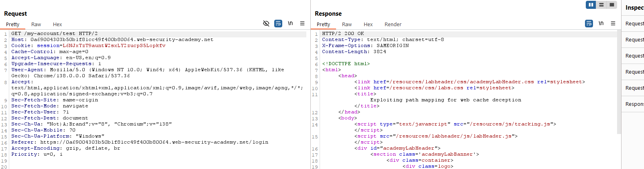
Task: Expand the Inspector row starting with "Respons"
Action: (634, 104)
